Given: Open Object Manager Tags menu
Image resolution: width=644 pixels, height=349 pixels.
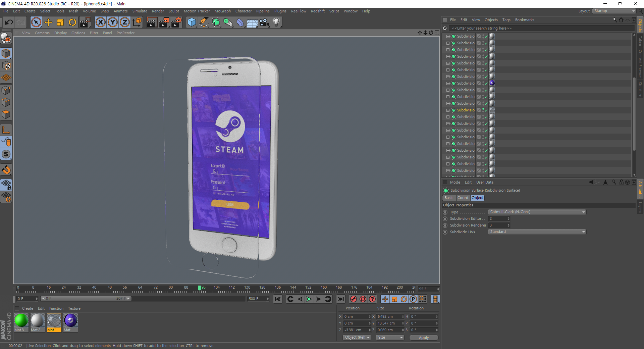Looking at the screenshot, I should tap(506, 20).
